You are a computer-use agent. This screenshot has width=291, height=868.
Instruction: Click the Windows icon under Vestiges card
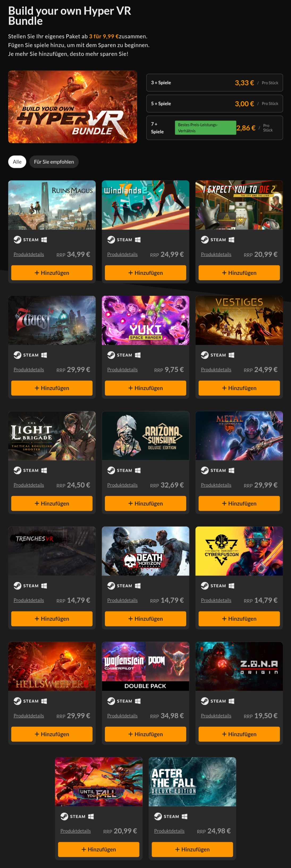click(x=231, y=355)
